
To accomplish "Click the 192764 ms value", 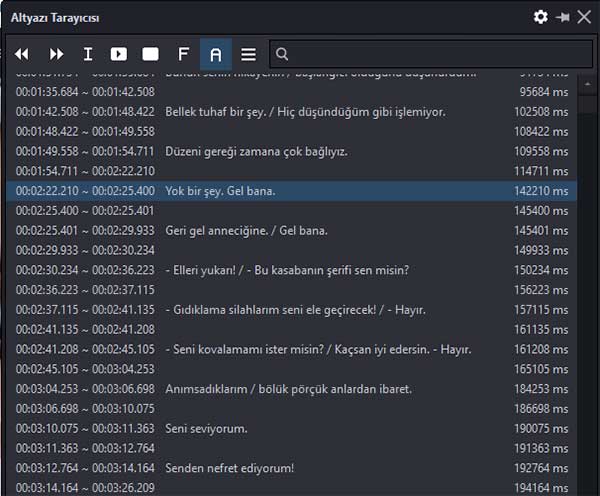I will [x=541, y=468].
